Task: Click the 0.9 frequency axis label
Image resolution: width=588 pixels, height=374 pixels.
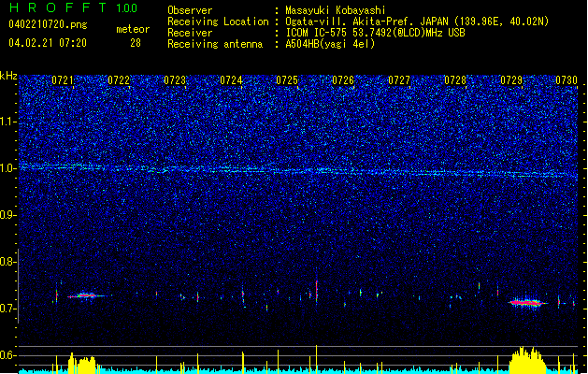Action: (7, 215)
